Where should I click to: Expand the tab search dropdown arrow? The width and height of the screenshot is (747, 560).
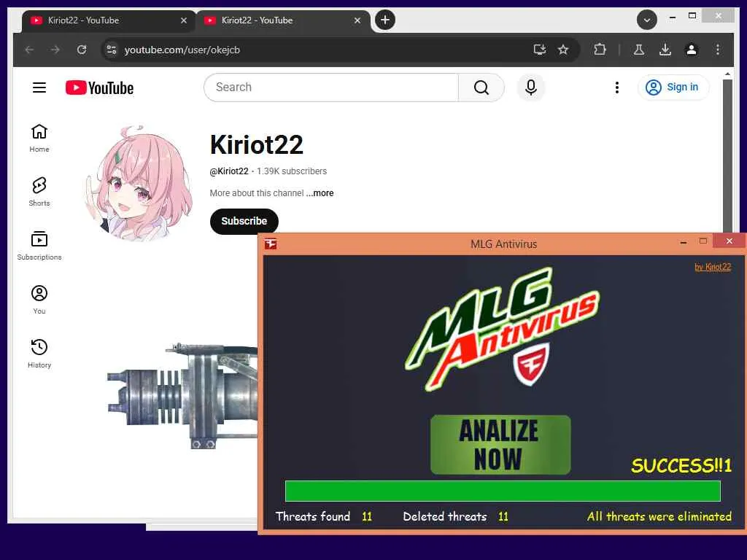tap(646, 20)
